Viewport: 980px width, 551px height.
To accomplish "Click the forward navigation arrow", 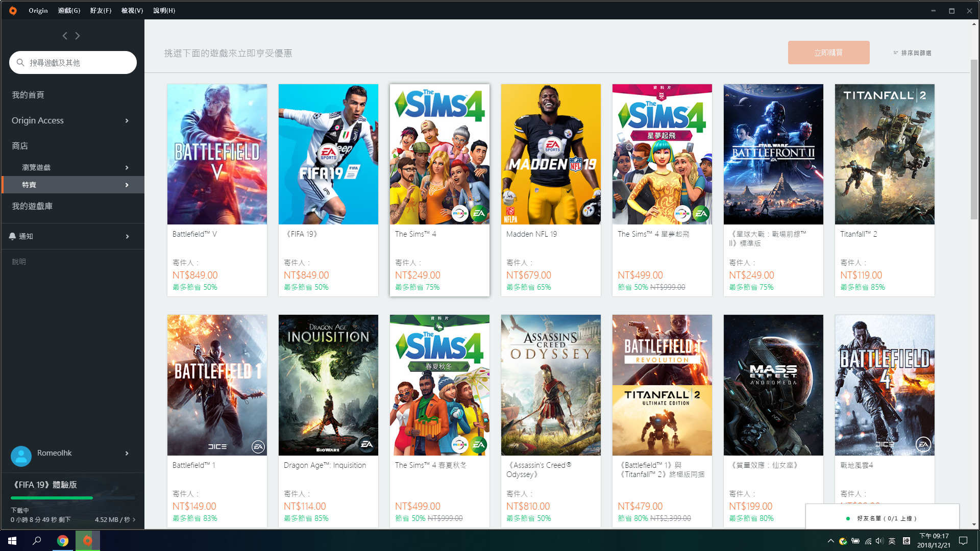I will pyautogui.click(x=78, y=36).
